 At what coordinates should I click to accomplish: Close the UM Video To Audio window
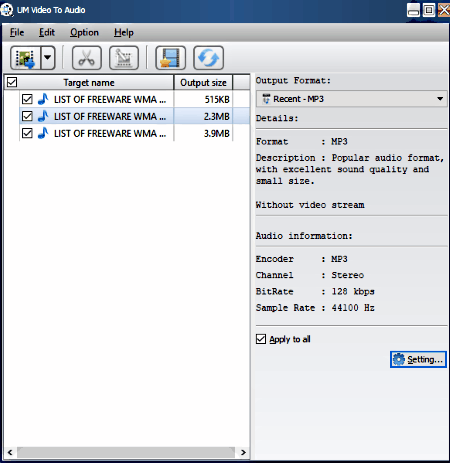[x=444, y=10]
